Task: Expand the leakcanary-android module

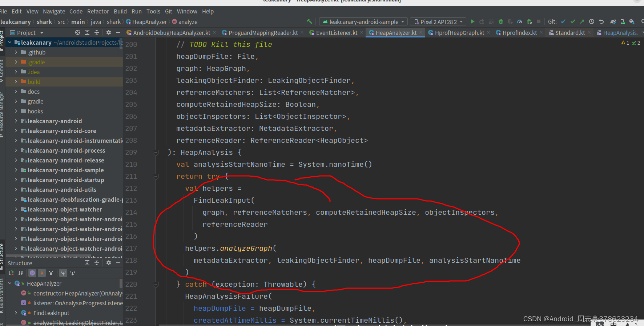Action: click(x=16, y=121)
